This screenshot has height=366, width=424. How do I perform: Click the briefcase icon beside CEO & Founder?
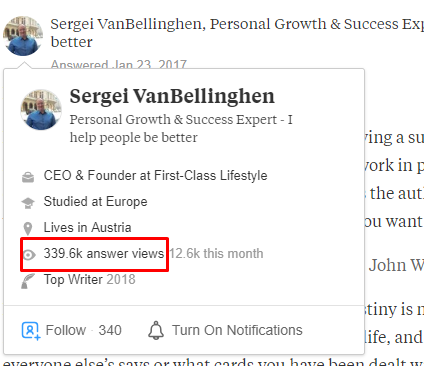click(28, 176)
